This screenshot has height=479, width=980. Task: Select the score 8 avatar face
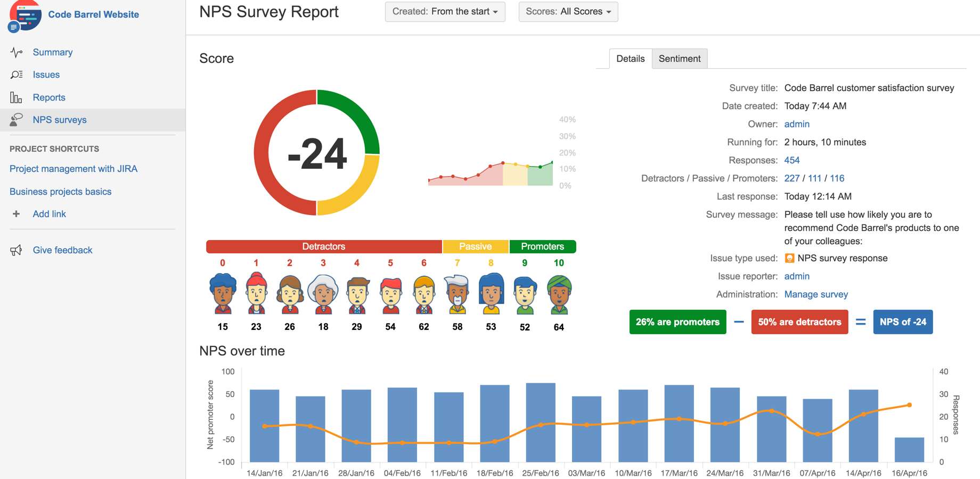(491, 294)
